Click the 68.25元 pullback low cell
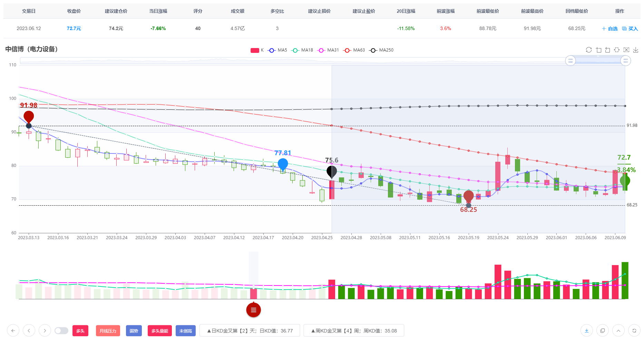 click(x=577, y=28)
